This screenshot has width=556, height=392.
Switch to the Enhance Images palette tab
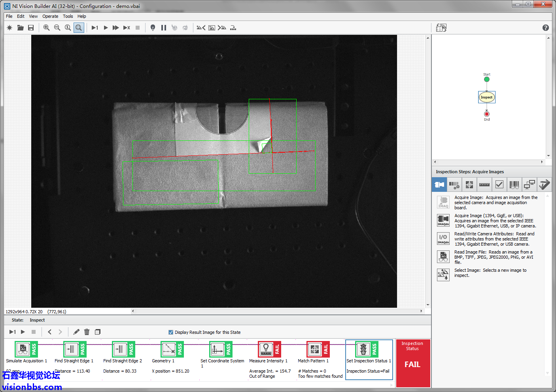coord(454,184)
